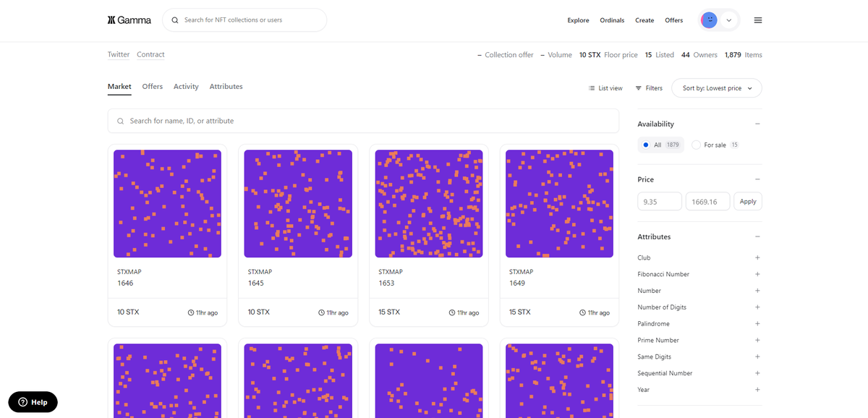868x418 pixels.
Task: Click the Apply price button
Action: click(748, 202)
